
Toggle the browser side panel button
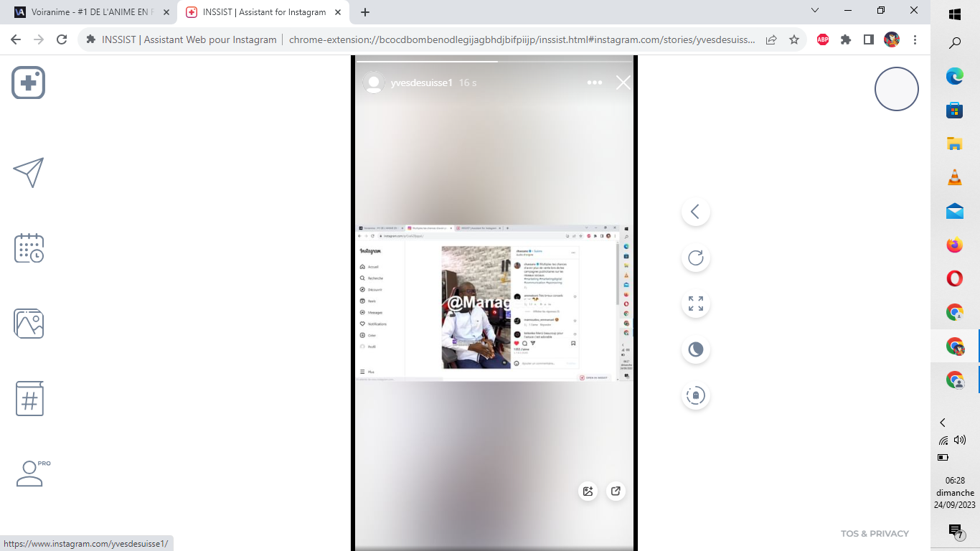pos(868,39)
